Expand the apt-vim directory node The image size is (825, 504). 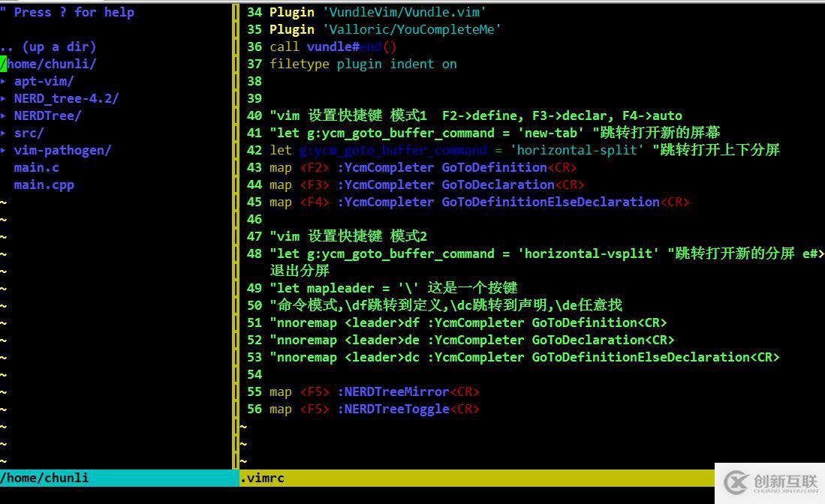(44, 80)
